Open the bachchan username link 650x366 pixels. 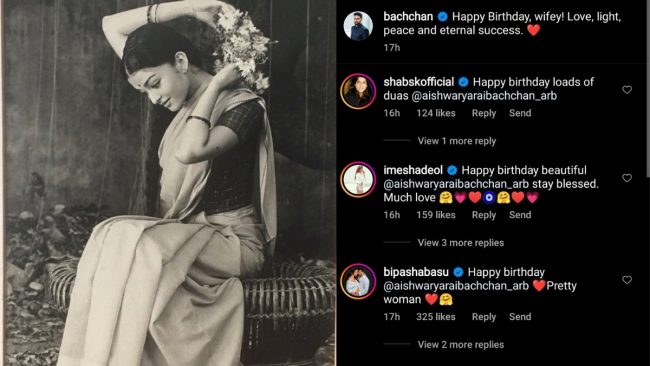[408, 17]
